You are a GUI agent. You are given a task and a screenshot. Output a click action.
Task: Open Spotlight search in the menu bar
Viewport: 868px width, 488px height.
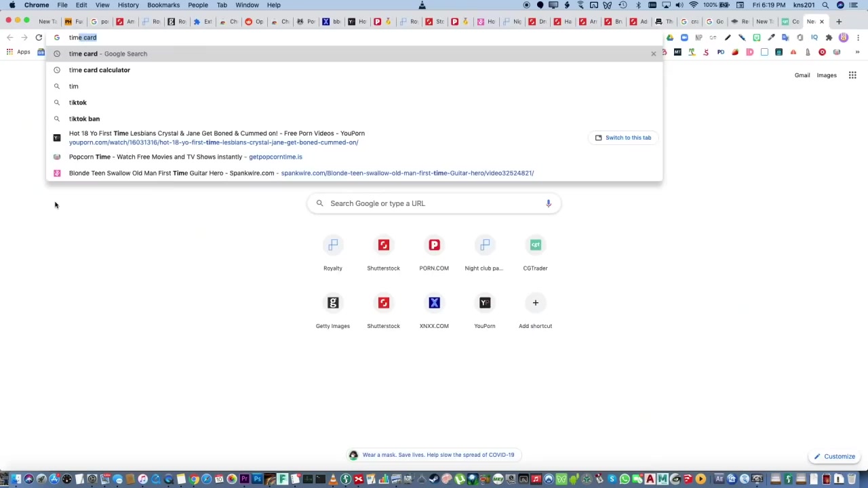pyautogui.click(x=825, y=5)
